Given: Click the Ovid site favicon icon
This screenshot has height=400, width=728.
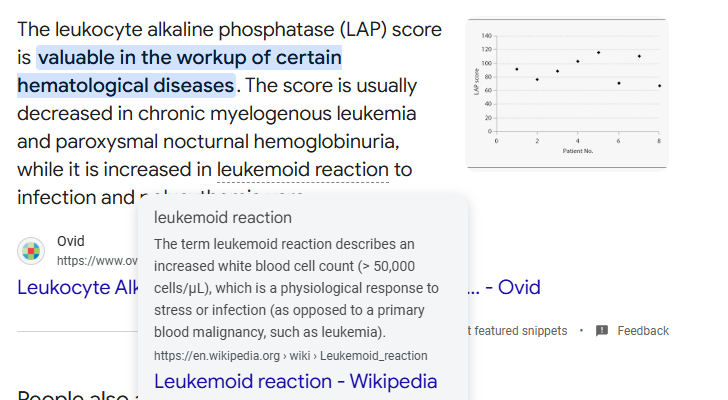Looking at the screenshot, I should click(31, 251).
